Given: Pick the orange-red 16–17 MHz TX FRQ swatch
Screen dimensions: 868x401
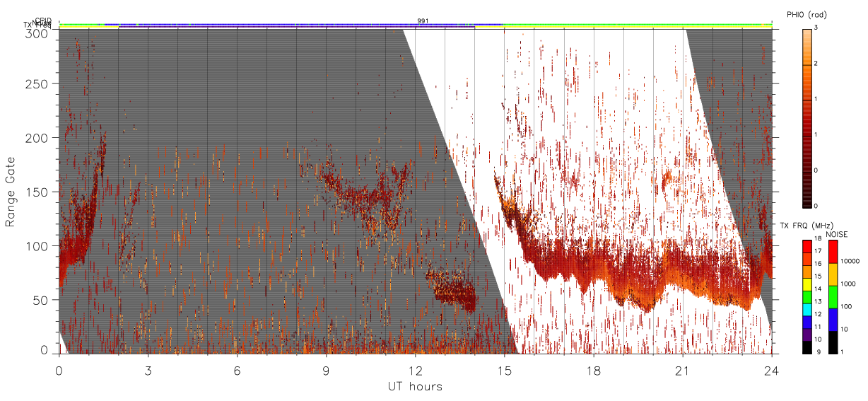Looking at the screenshot, I should [807, 257].
